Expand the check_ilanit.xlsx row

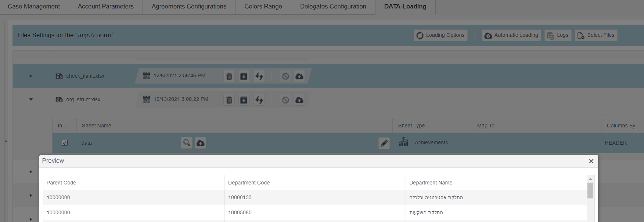click(31, 76)
